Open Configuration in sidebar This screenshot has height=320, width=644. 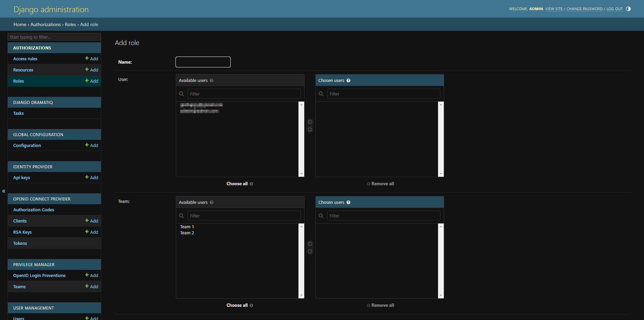pos(27,145)
